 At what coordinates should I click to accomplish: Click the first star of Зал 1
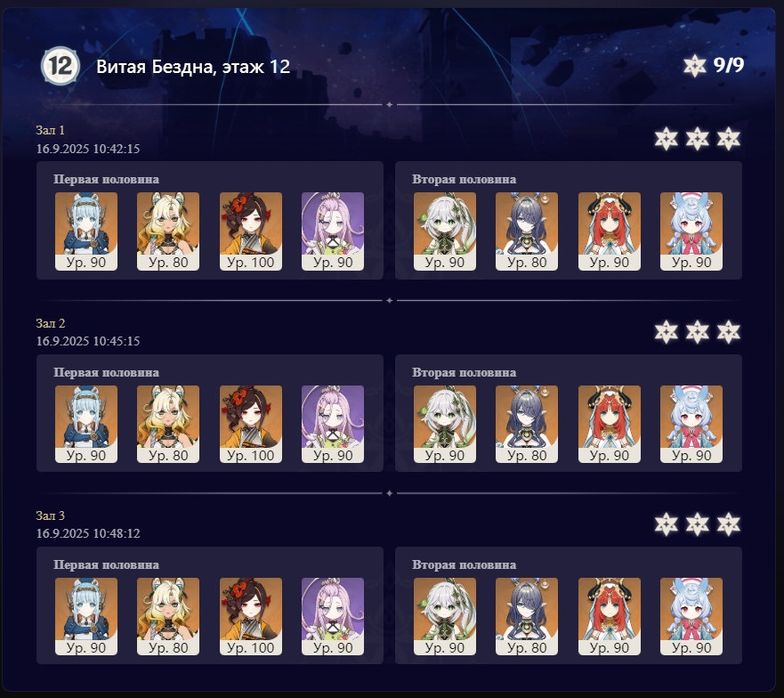click(x=666, y=139)
